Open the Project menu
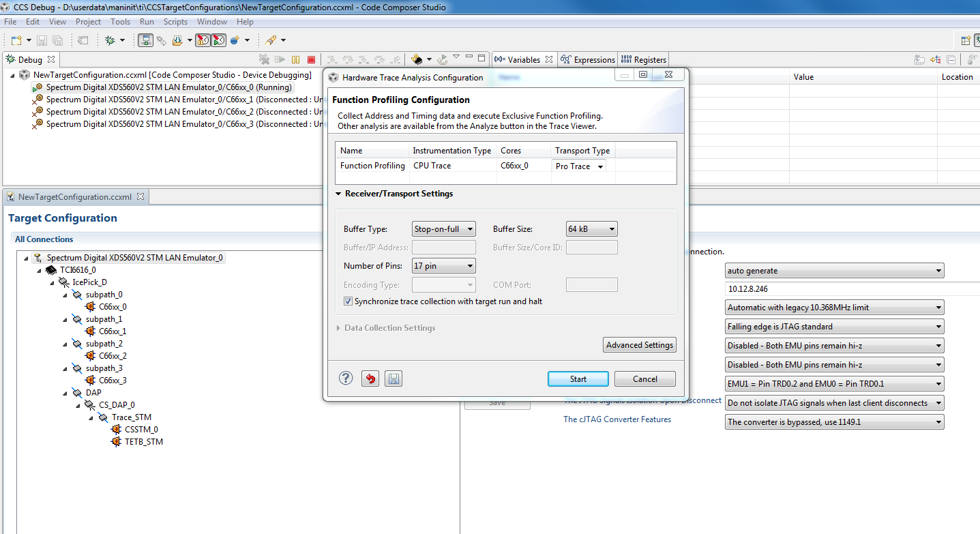Image resolution: width=980 pixels, height=534 pixels. pyautogui.click(x=88, y=22)
